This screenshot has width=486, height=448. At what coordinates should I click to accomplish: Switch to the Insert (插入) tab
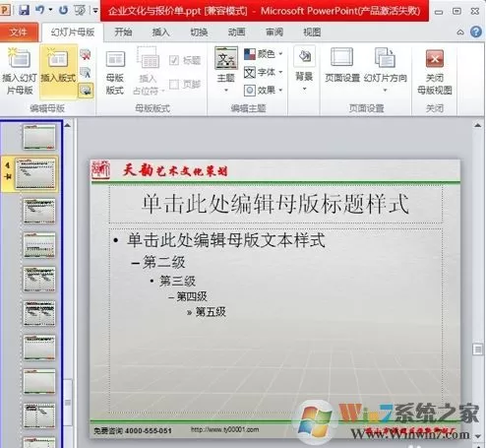coord(160,32)
